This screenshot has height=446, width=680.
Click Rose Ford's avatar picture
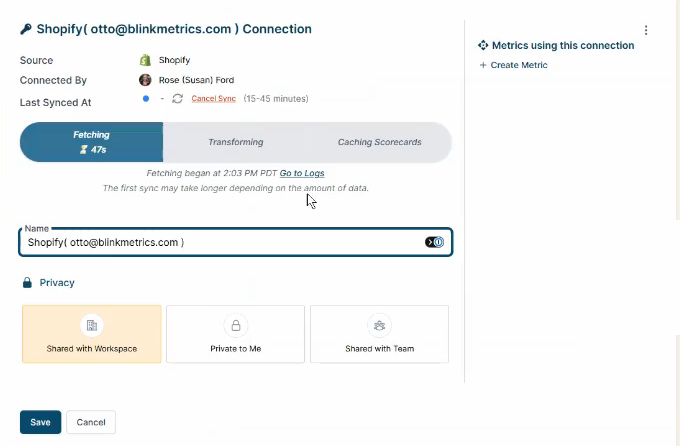[x=145, y=80]
